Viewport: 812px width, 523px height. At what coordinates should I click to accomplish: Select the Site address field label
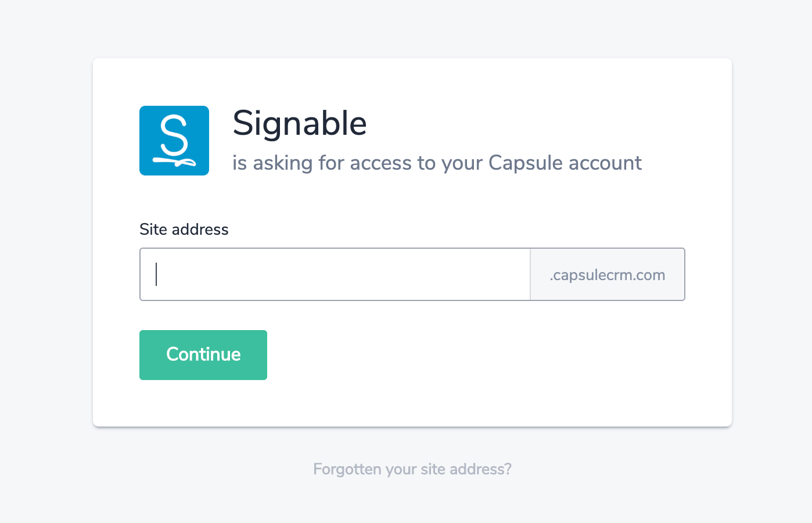coord(184,230)
